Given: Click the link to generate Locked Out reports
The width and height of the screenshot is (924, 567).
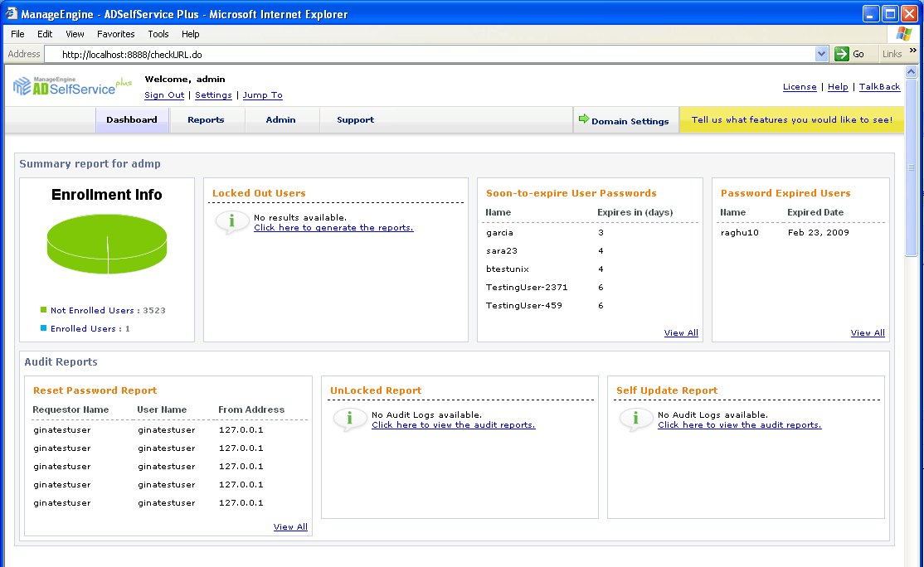Looking at the screenshot, I should point(333,227).
